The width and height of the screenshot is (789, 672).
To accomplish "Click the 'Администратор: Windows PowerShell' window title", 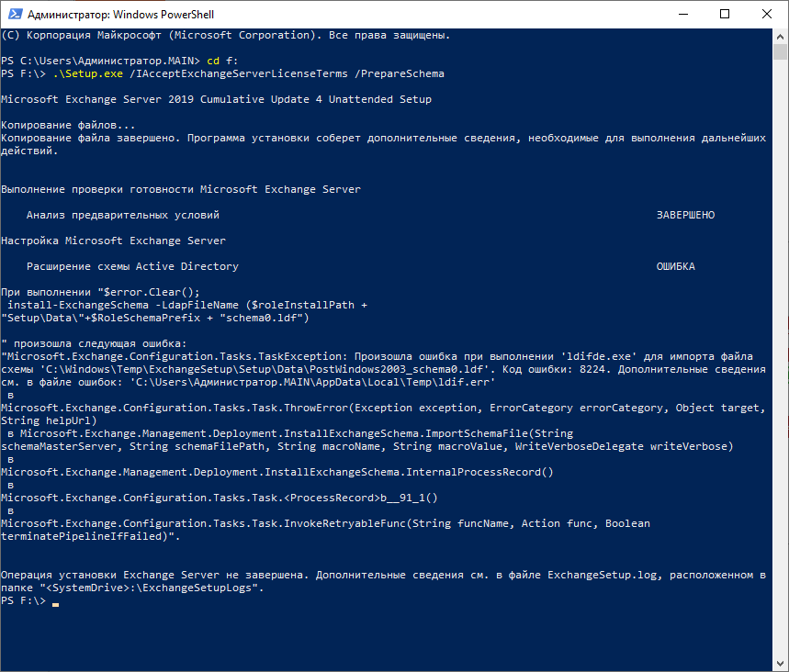I will coord(120,15).
